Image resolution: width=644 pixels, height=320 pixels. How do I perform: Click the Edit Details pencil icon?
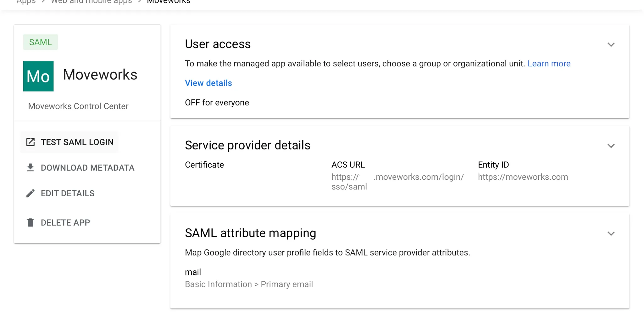click(x=31, y=193)
